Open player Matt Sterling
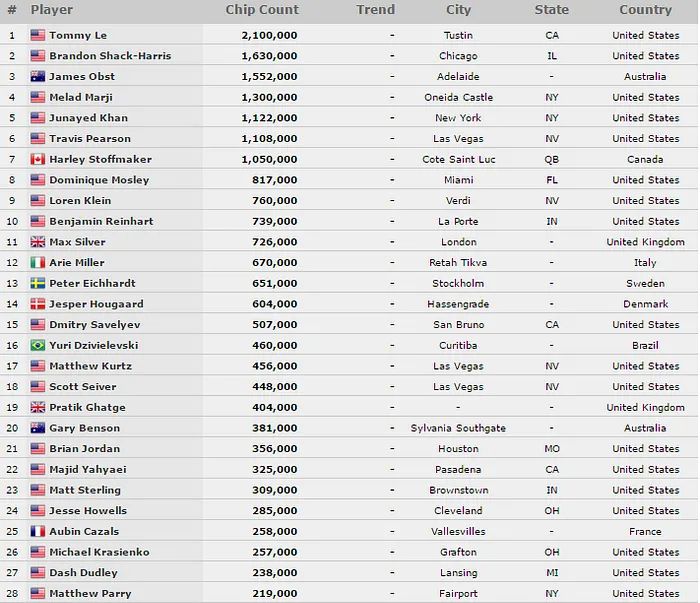Viewport: 700px width, 603px height. pos(85,490)
